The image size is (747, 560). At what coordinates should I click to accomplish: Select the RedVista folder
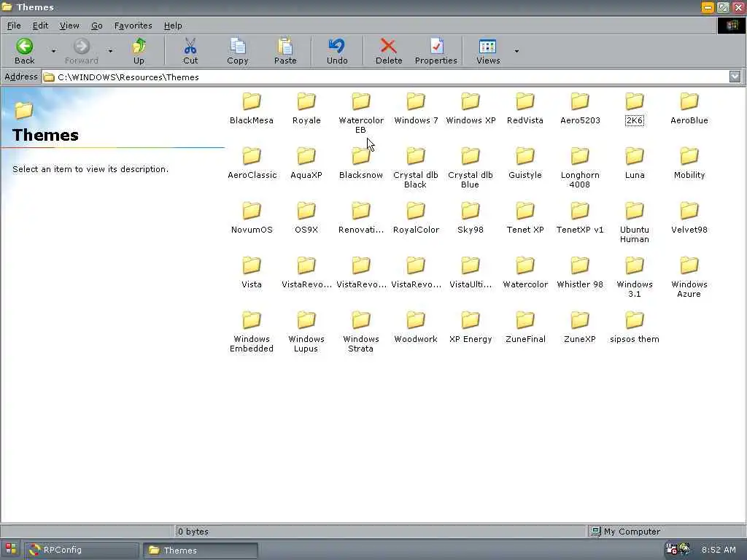click(x=525, y=109)
